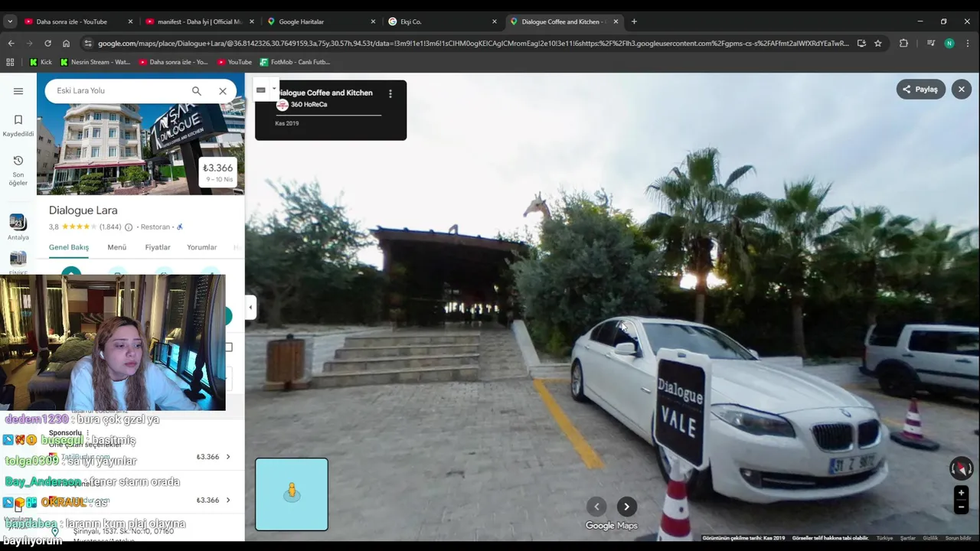Expand the second ₺3.366 hotel offer
Viewport: 980px width, 551px height.
[x=227, y=500]
